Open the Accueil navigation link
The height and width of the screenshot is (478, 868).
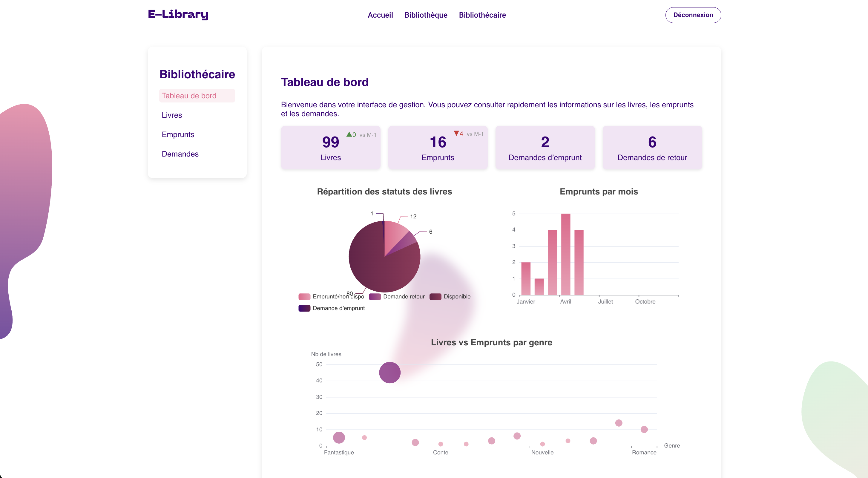(x=380, y=15)
